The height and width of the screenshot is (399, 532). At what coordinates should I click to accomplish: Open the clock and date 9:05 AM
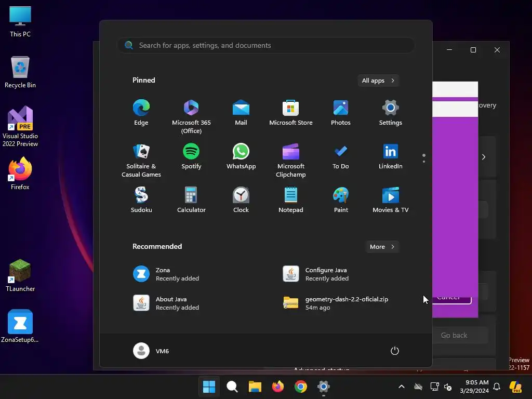click(x=474, y=387)
